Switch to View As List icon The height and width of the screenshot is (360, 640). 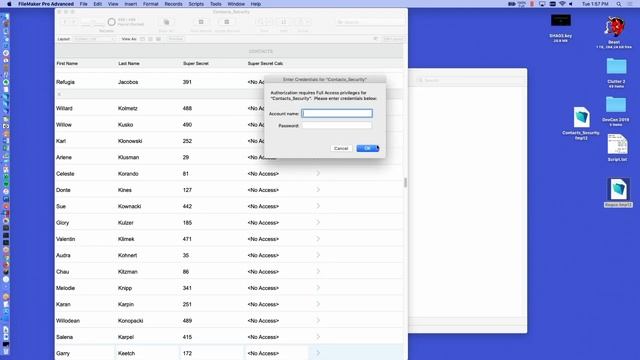[150, 39]
